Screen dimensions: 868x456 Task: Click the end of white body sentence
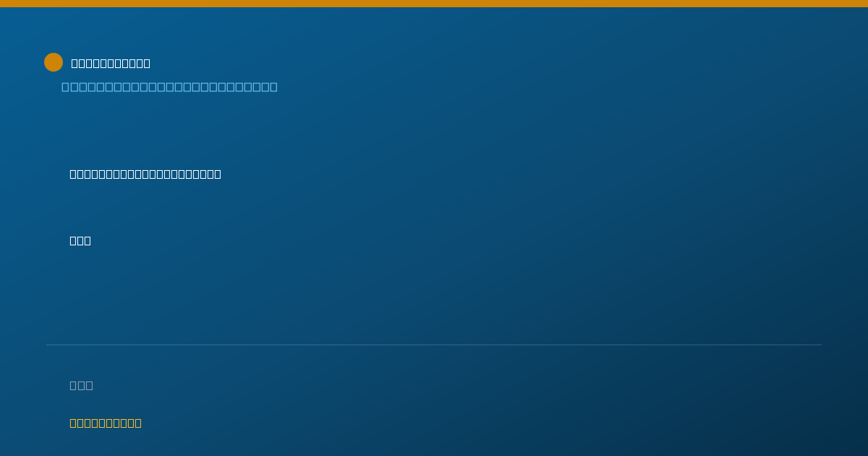tap(218, 174)
